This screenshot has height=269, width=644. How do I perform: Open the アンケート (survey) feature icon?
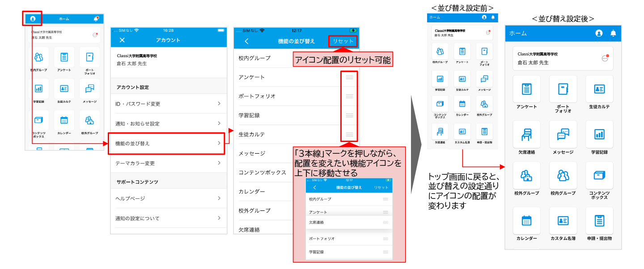click(x=526, y=89)
